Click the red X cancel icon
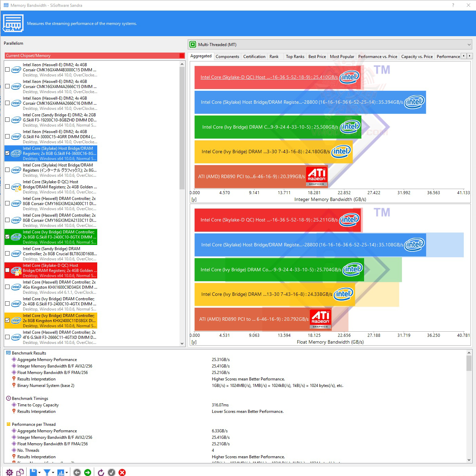 pyautogui.click(x=122, y=472)
